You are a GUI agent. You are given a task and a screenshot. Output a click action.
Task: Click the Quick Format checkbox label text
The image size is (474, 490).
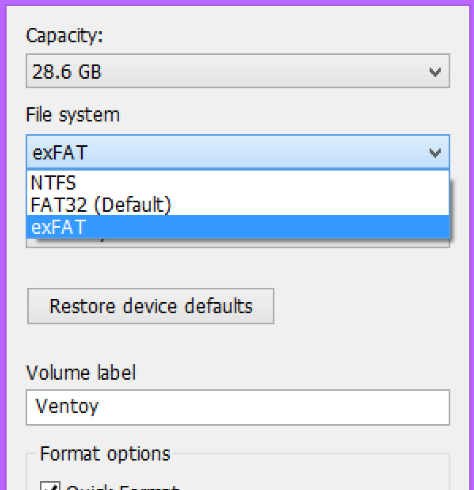(123, 487)
